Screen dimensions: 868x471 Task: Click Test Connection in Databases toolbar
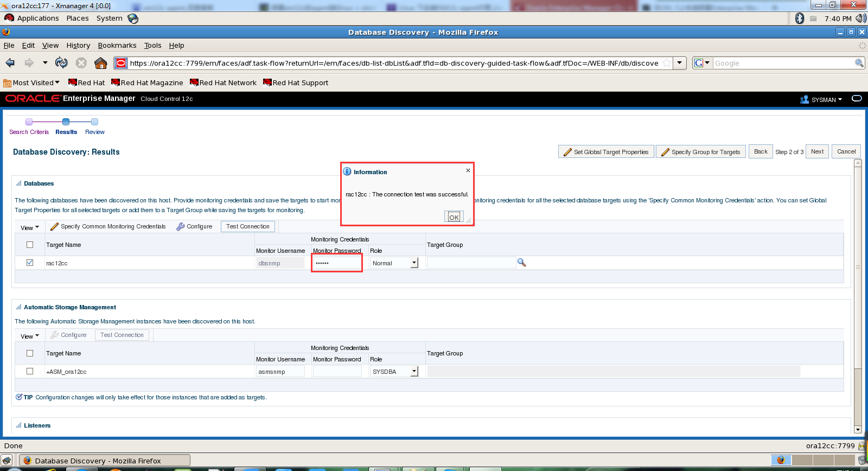[x=248, y=227]
